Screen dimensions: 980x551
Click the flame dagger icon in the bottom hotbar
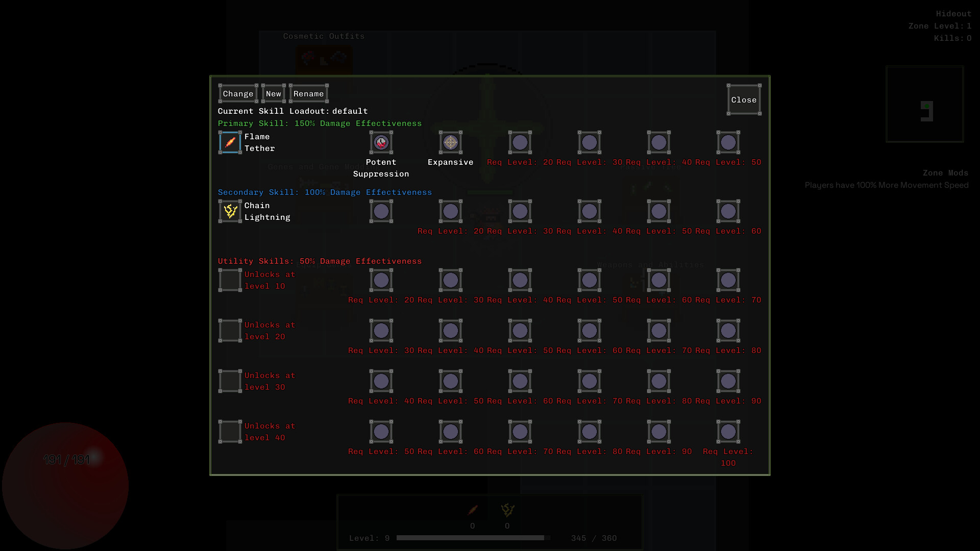472,510
